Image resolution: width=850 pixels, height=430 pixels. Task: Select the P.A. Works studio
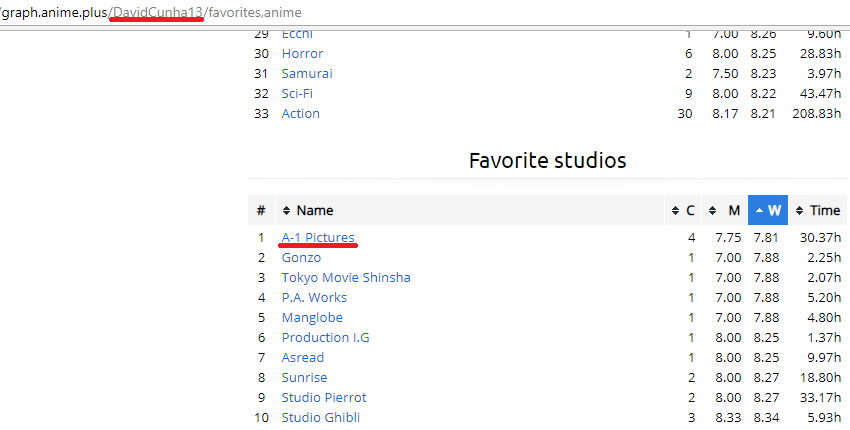point(314,297)
